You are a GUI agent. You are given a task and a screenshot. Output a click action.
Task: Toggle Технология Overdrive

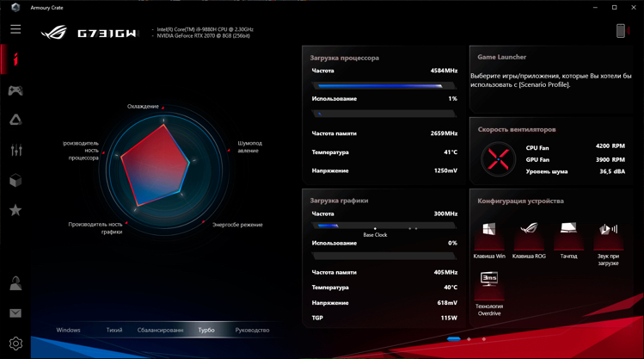tap(489, 282)
